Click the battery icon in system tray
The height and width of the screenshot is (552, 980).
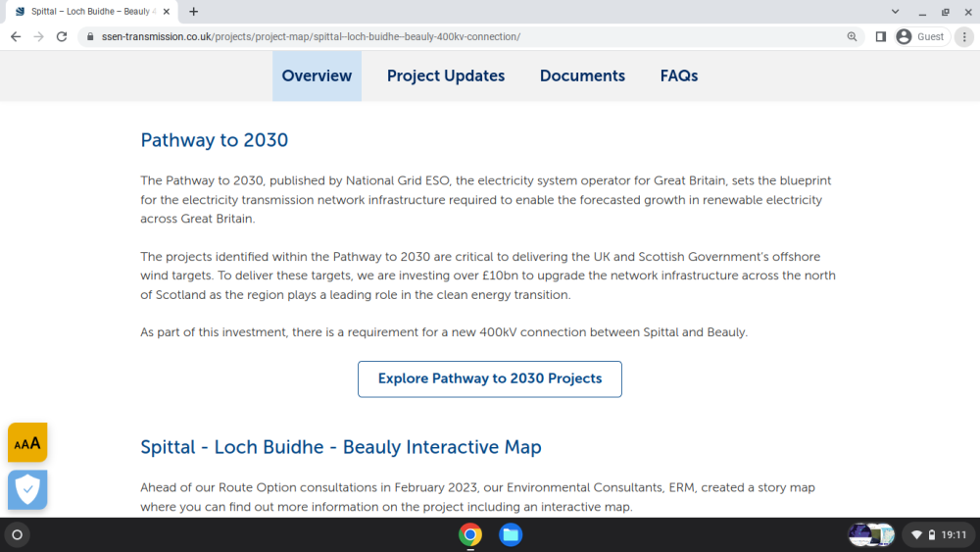point(932,535)
